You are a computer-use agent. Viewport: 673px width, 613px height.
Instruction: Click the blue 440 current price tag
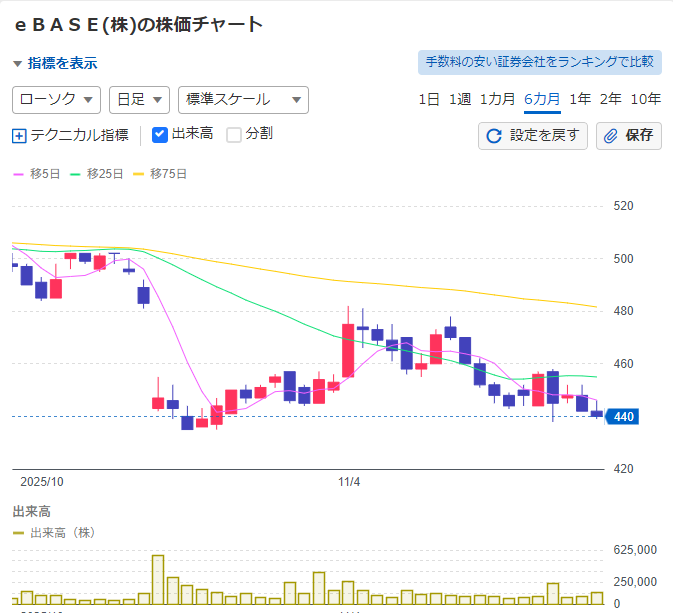tap(626, 416)
